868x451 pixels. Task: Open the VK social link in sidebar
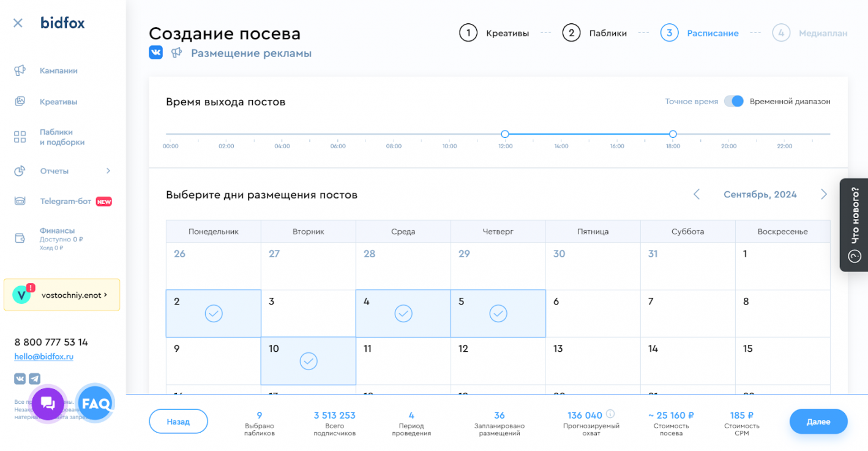tap(20, 379)
